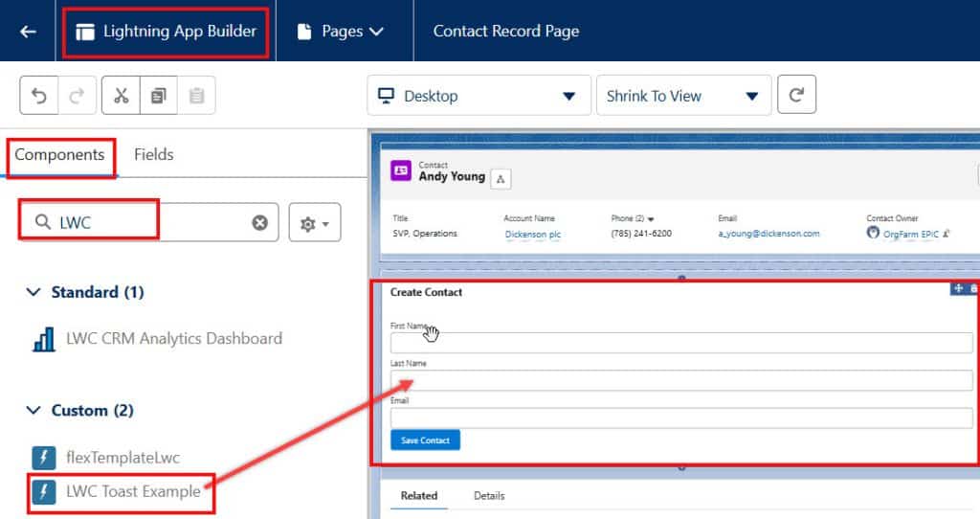Screen dimensions: 980x519
Task: Switch to the Related tab
Action: (x=419, y=496)
